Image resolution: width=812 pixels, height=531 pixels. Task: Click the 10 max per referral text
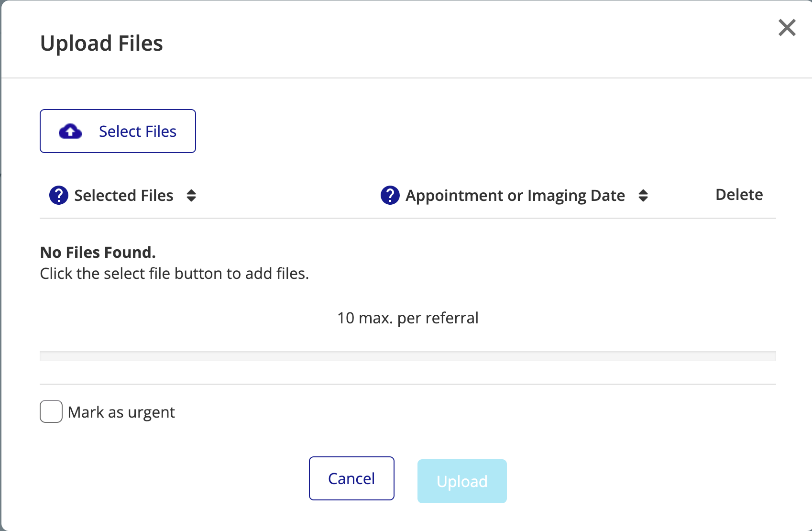pyautogui.click(x=408, y=317)
